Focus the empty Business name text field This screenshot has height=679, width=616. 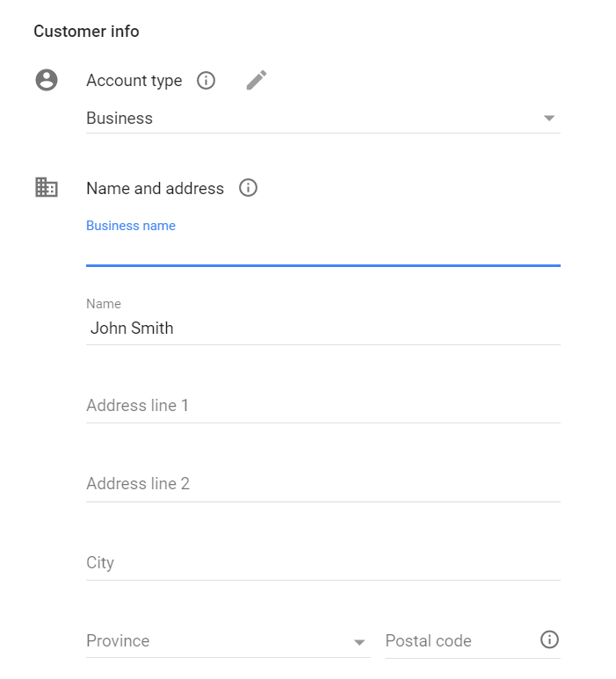point(323,251)
